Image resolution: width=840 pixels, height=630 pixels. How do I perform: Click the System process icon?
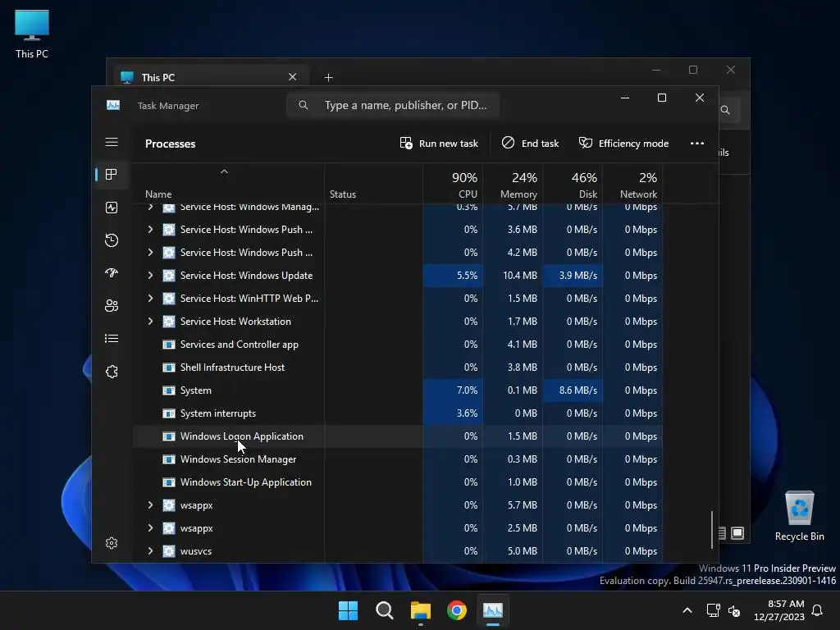[169, 390]
